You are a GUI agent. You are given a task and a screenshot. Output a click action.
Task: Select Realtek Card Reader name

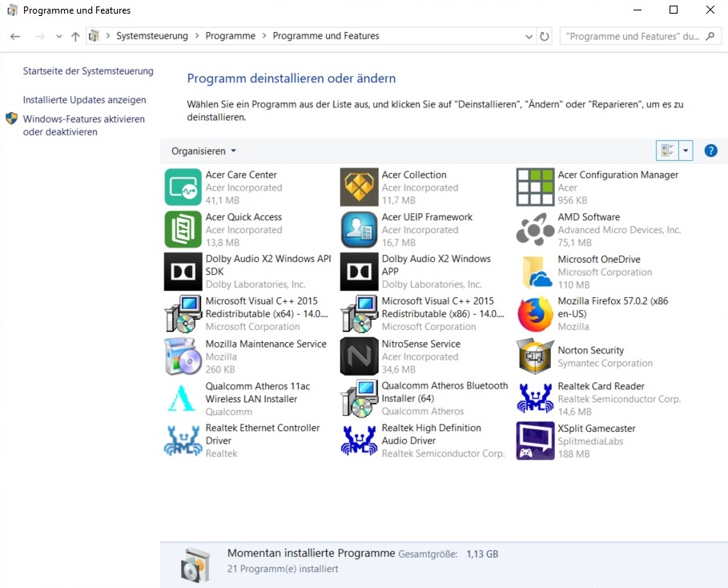601,386
